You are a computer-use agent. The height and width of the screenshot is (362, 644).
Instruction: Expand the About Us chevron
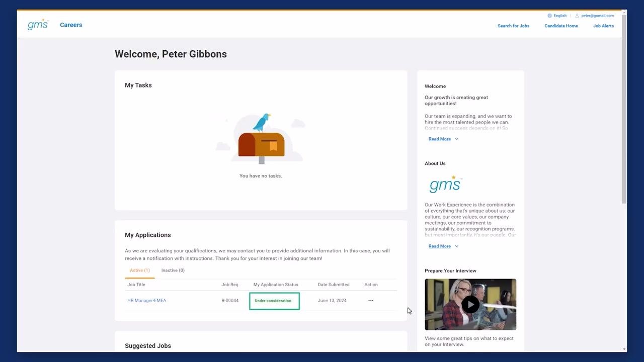tap(456, 246)
